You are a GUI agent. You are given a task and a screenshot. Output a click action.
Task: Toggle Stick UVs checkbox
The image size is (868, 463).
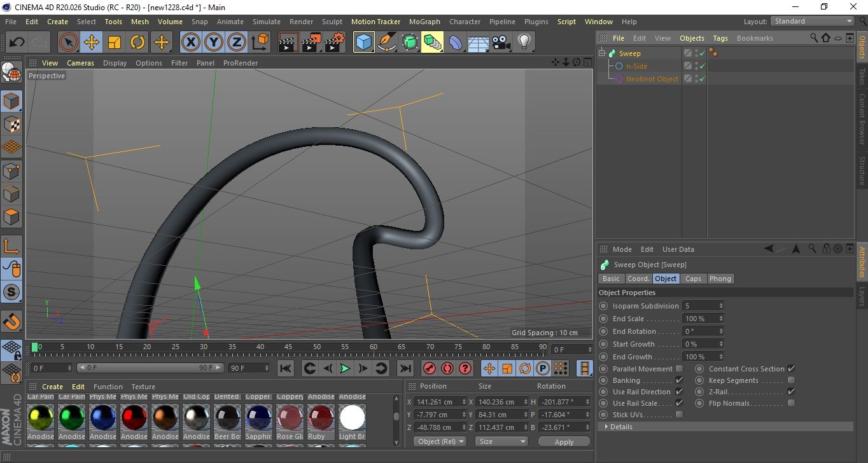coord(679,415)
